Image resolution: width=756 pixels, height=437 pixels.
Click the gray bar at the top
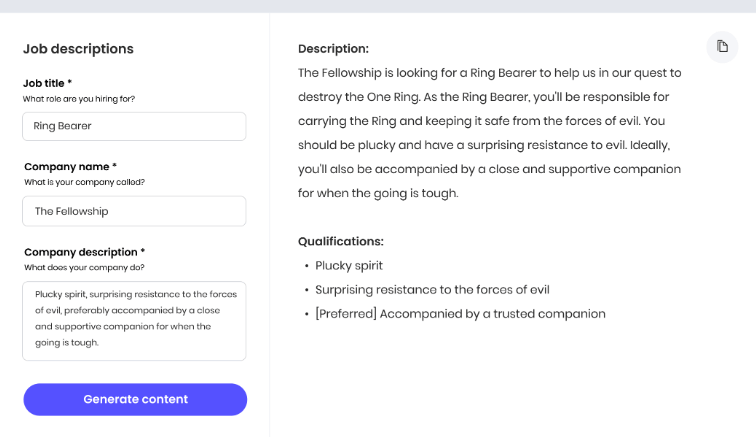(x=378, y=6)
